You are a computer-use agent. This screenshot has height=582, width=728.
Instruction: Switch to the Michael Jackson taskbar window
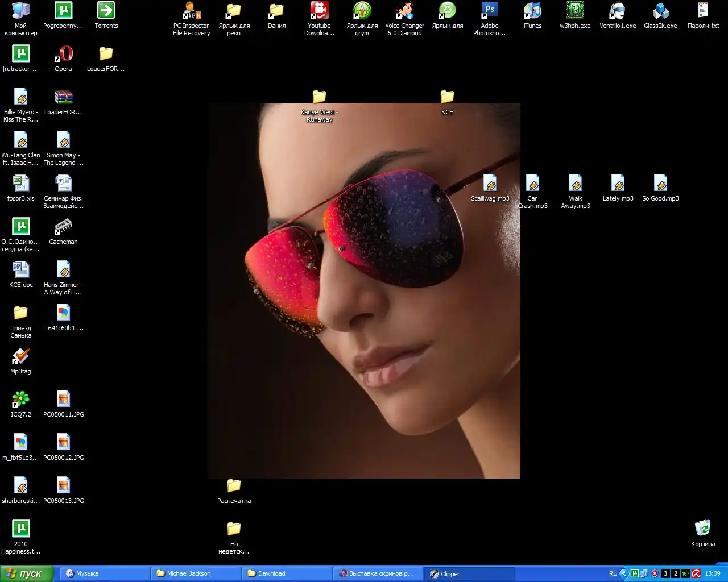point(195,573)
